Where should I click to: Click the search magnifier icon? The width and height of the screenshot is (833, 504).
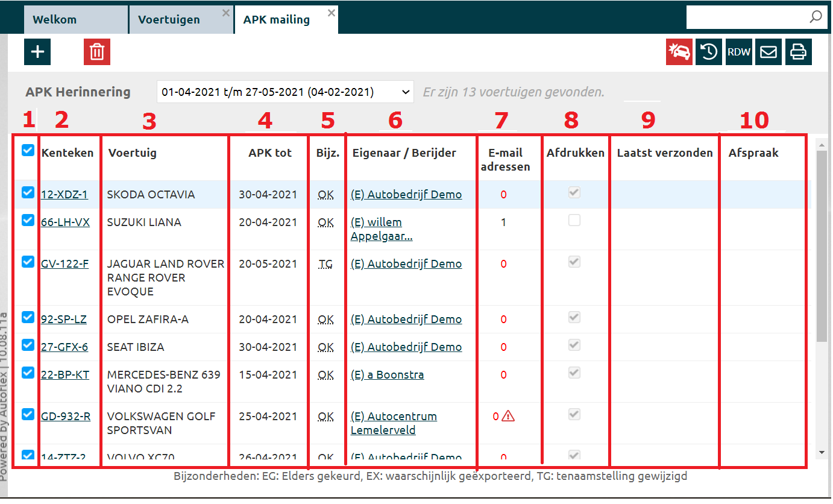(816, 17)
